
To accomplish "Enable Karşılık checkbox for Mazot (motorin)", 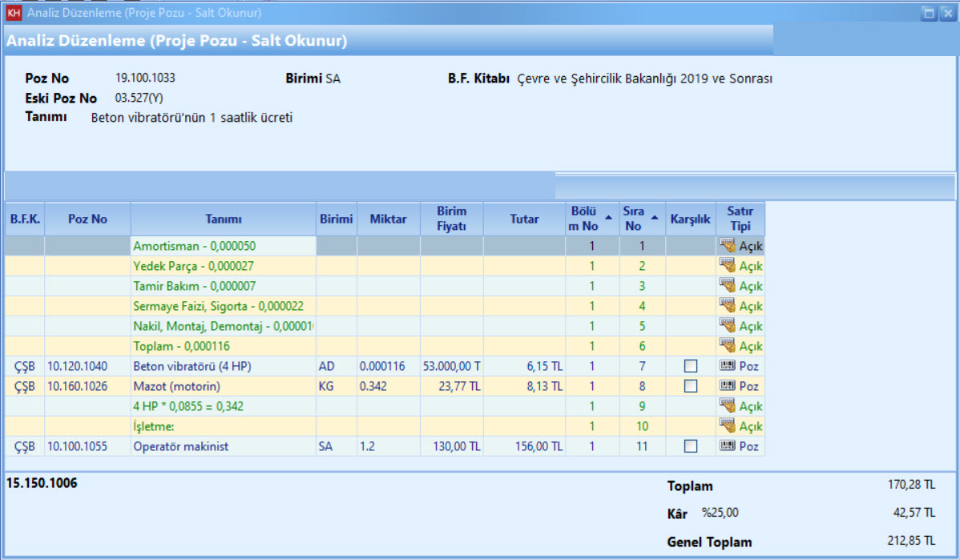I will [690, 386].
